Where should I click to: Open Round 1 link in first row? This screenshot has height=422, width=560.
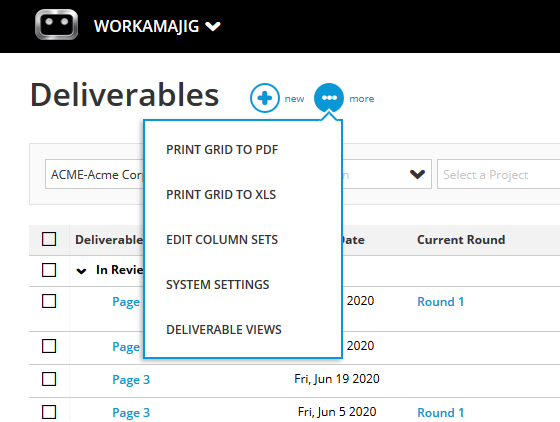(441, 302)
